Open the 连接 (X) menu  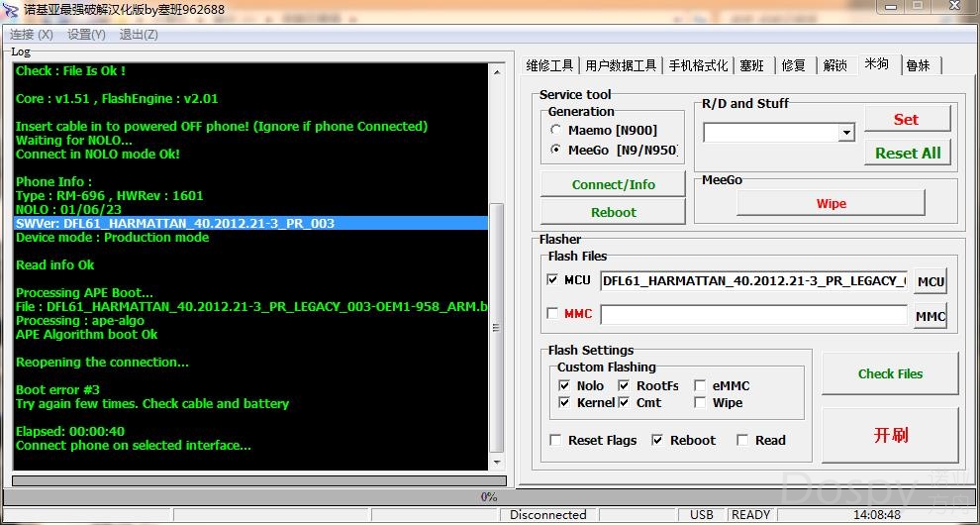coord(32,35)
